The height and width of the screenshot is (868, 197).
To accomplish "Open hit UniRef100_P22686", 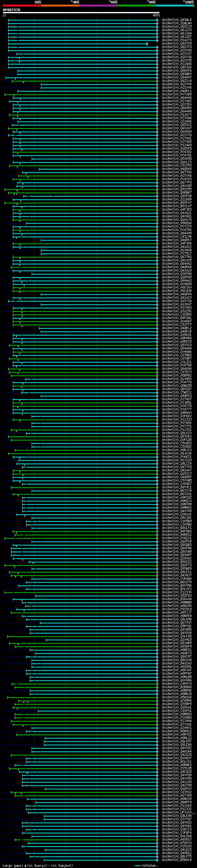I will [177, 64].
